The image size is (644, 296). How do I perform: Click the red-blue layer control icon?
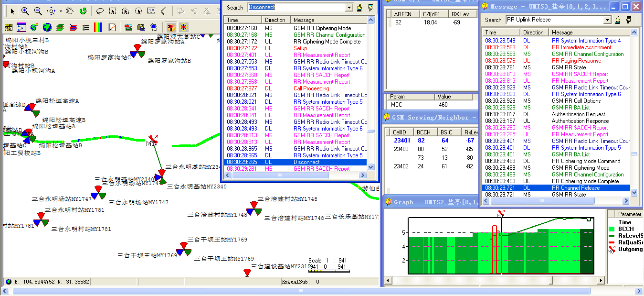[73, 27]
